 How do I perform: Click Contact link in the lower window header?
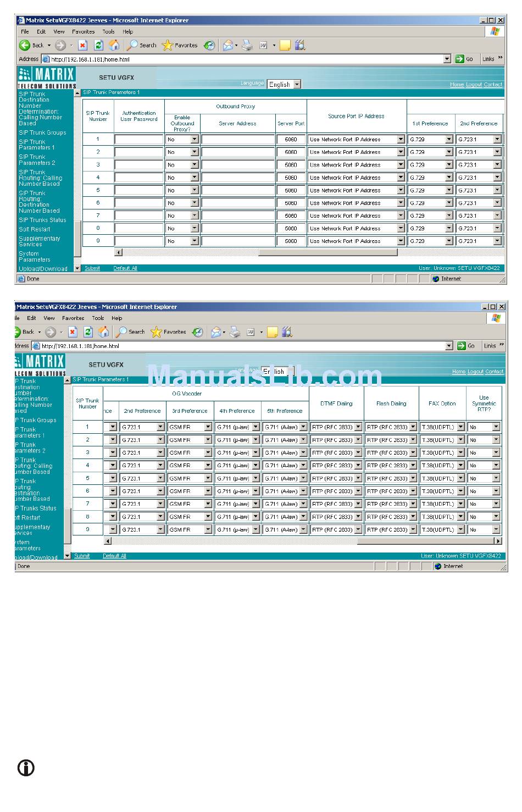pyautogui.click(x=495, y=372)
